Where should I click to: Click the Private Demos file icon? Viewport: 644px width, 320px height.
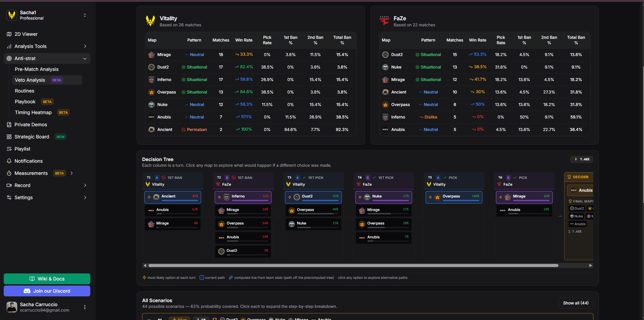click(9, 125)
